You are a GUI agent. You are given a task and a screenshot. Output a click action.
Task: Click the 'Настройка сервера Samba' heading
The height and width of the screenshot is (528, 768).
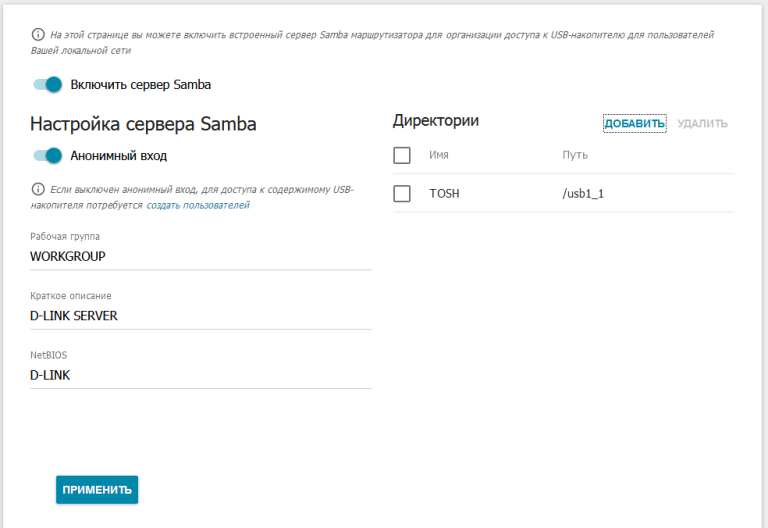[x=143, y=124]
